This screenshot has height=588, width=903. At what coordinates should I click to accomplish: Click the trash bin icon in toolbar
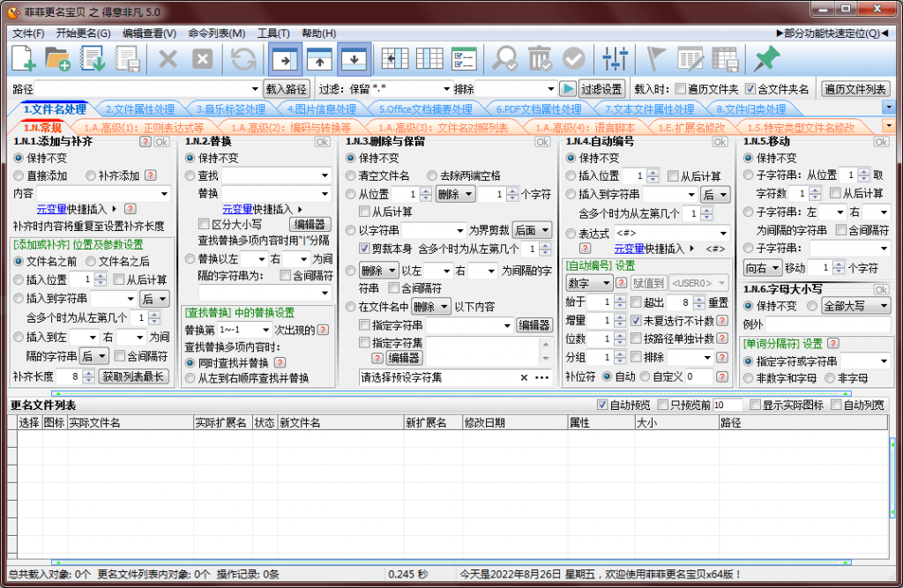coord(539,59)
